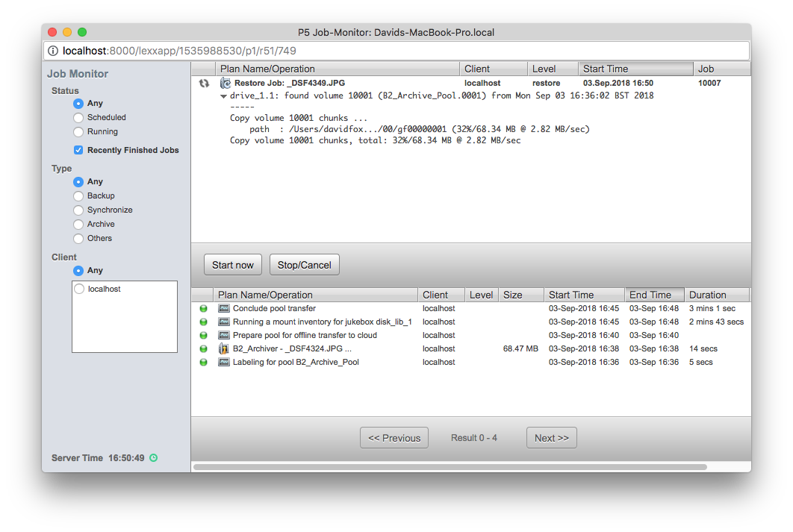
Task: Select the Any status radio button
Action: [x=78, y=104]
